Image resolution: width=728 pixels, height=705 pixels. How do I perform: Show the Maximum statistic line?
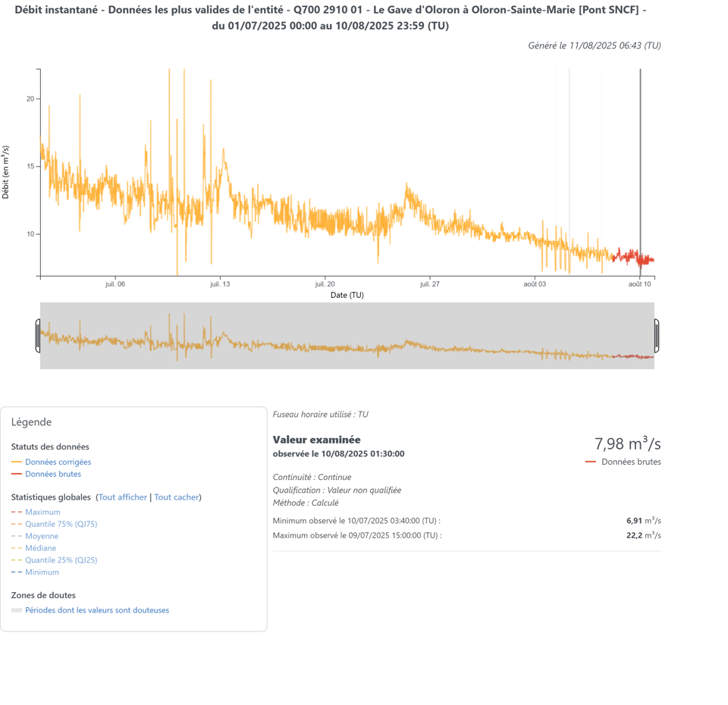pos(42,512)
